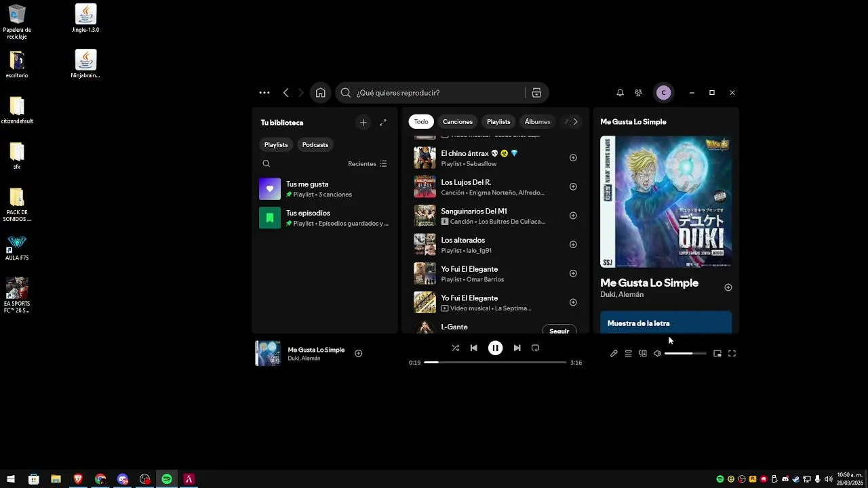The image size is (868, 488).
Task: Skip to the next track
Action: point(517,348)
